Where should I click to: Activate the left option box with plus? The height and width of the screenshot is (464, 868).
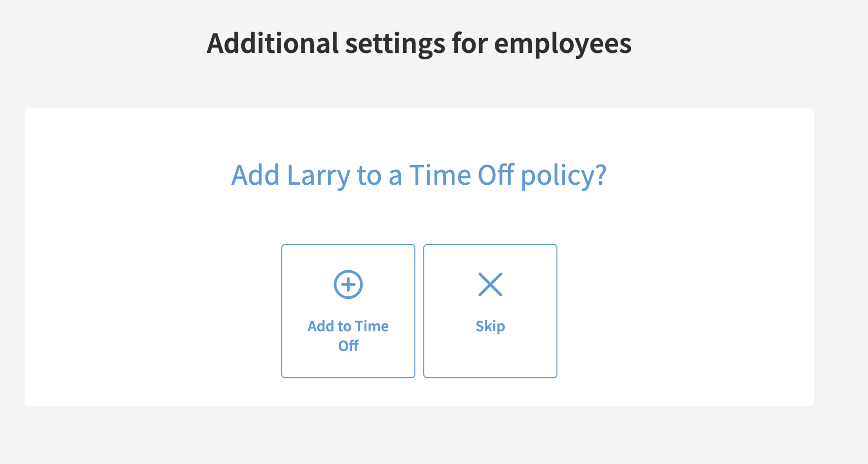348,311
